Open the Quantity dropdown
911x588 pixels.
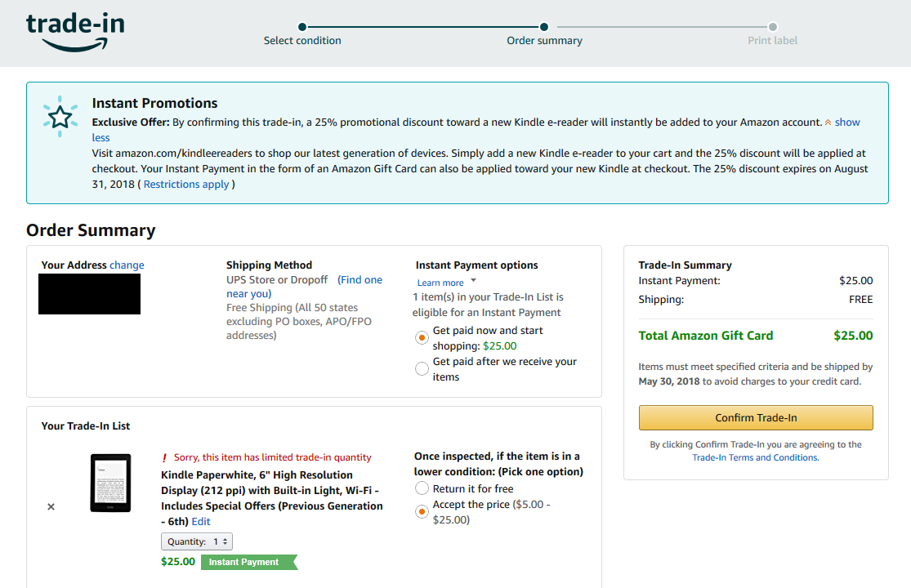(x=197, y=541)
